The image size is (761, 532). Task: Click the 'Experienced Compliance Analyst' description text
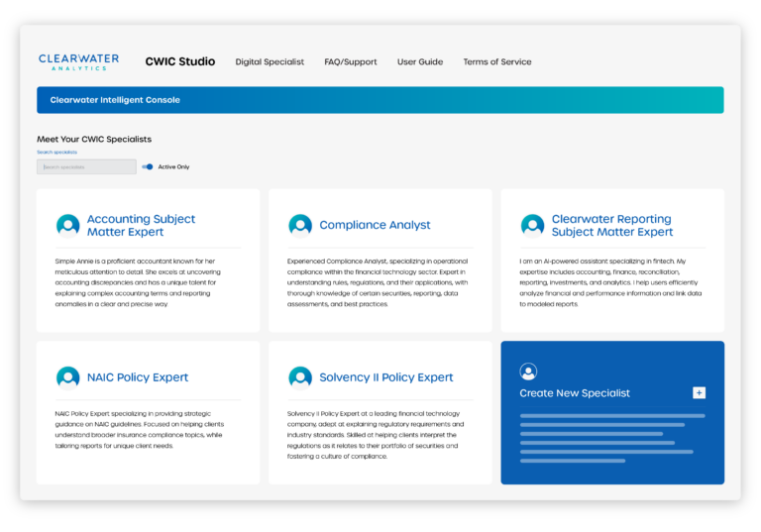(378, 282)
